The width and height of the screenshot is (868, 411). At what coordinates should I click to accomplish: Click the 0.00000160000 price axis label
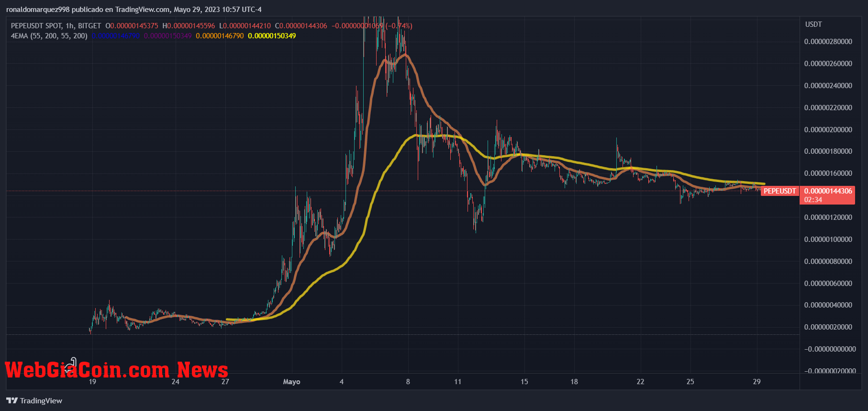(828, 173)
